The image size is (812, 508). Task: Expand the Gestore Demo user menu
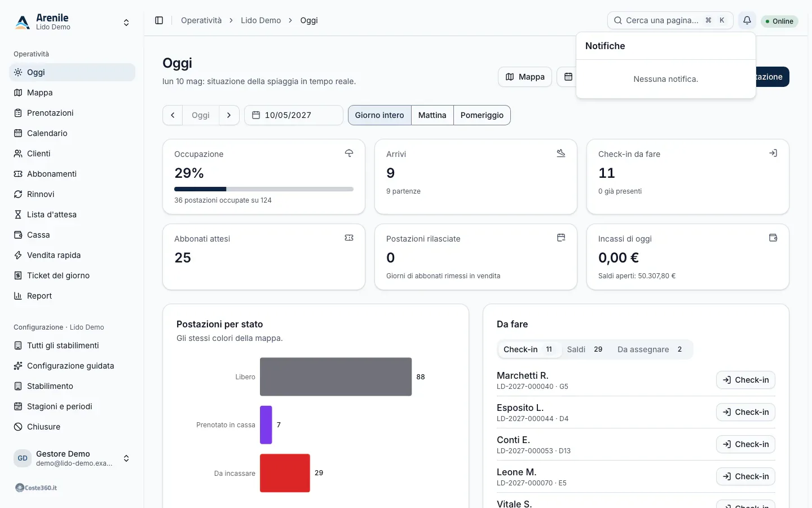[x=72, y=458]
